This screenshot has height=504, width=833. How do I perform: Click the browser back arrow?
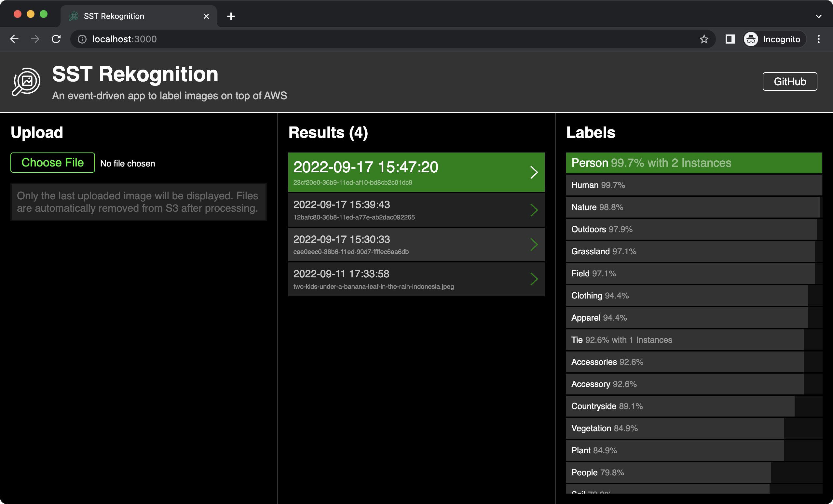(14, 39)
